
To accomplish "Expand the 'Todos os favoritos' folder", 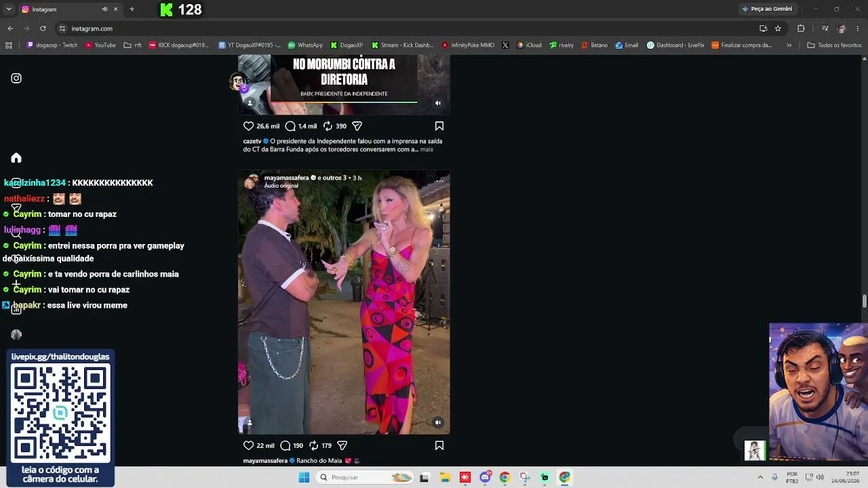I will tap(834, 45).
